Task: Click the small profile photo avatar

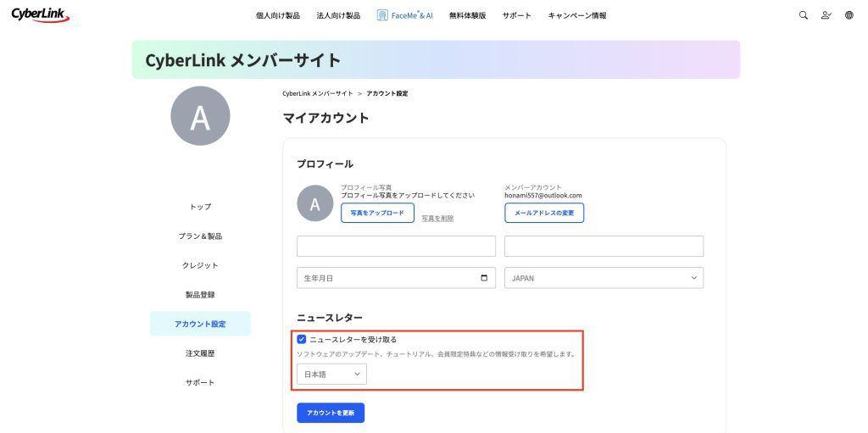Action: pyautogui.click(x=314, y=204)
